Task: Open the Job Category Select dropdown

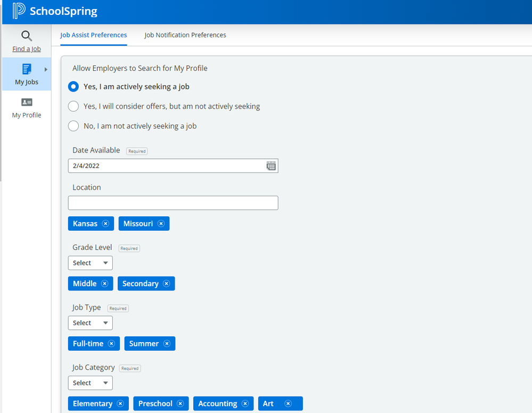Action: 90,383
